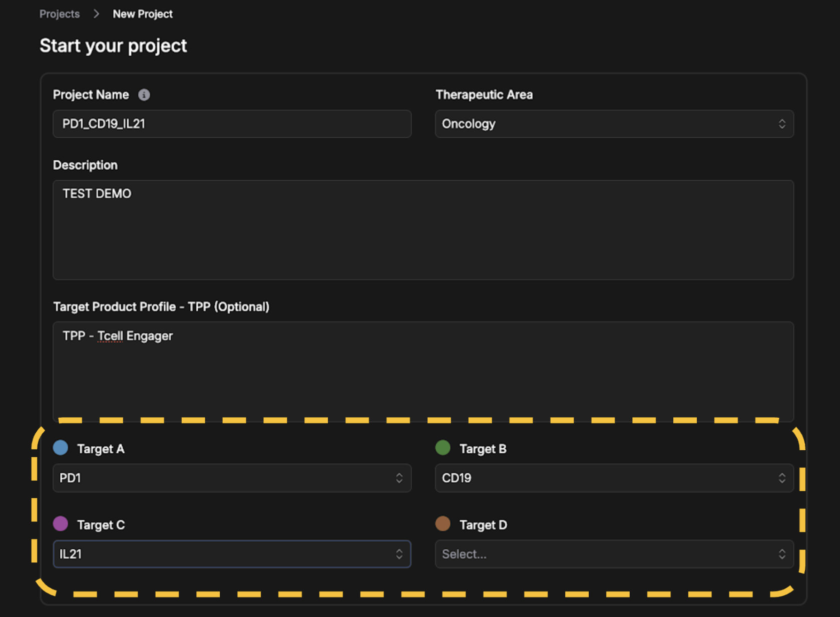Viewport: 840px width, 617px height.
Task: Open the Target C dropdown showing IL21
Action: (x=232, y=554)
